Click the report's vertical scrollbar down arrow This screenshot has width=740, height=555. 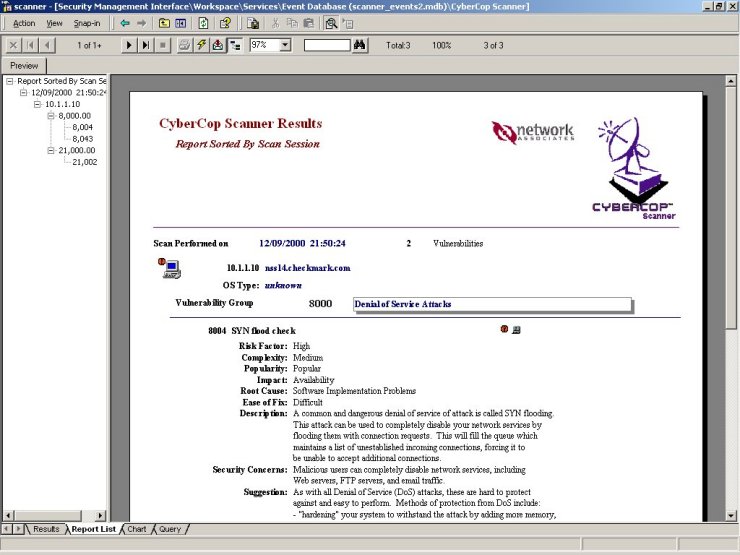[731, 516]
